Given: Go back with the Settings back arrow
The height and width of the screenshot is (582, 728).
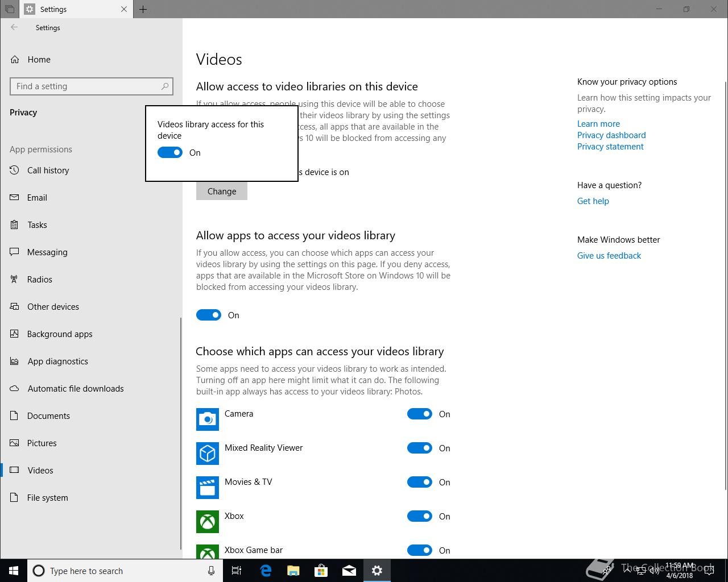Looking at the screenshot, I should coord(14,27).
